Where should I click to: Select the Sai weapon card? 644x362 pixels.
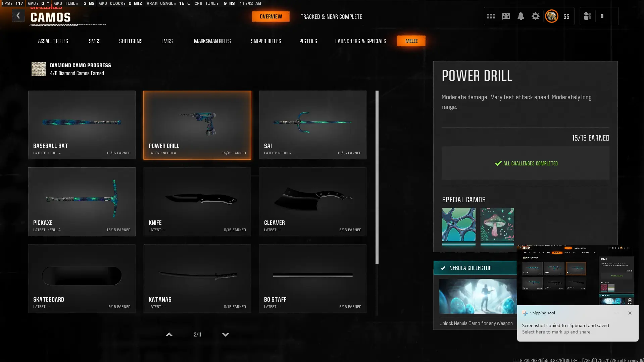(313, 125)
